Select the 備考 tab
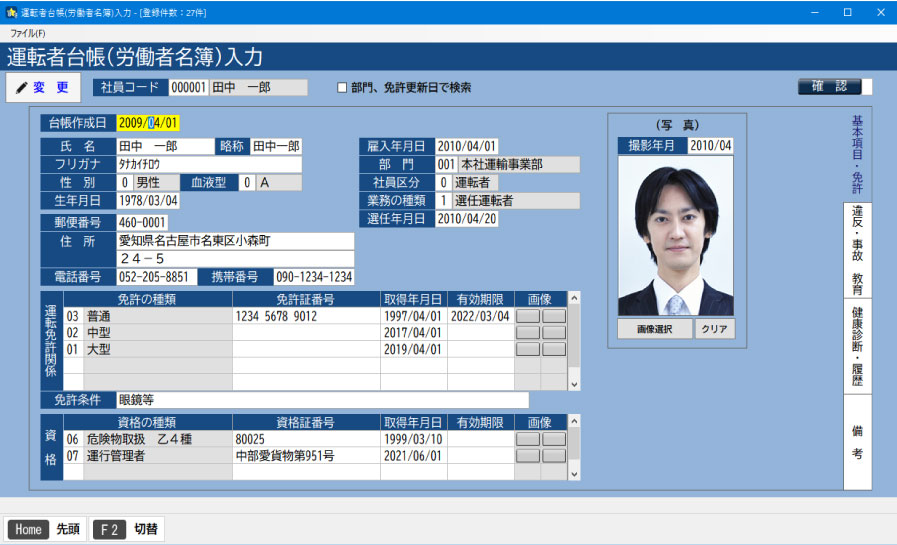The image size is (897, 545). point(857,441)
